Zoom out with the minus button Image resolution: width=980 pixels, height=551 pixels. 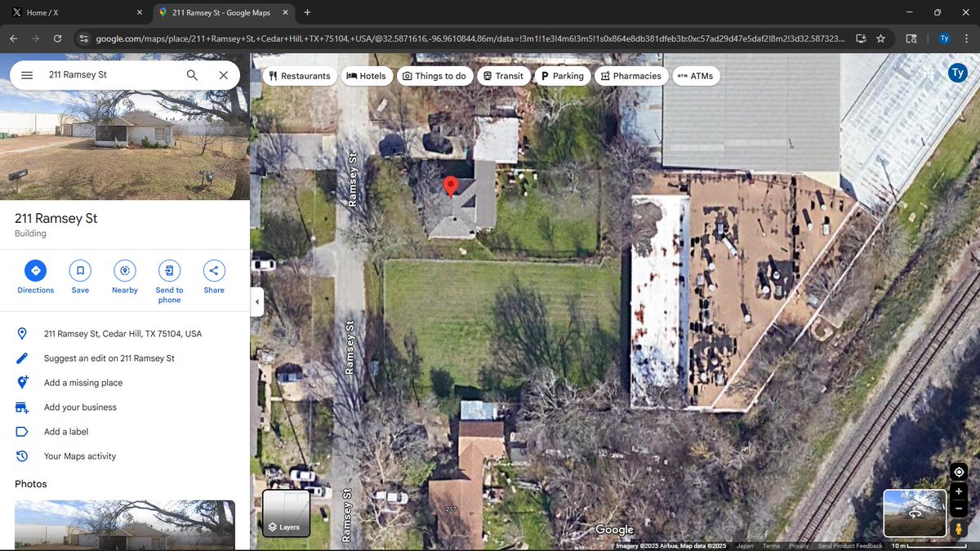tap(959, 509)
